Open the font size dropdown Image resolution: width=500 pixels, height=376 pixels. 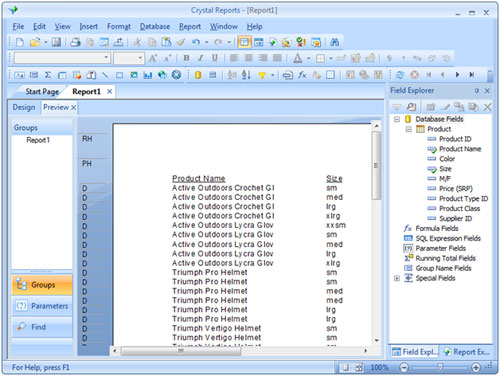pos(140,58)
